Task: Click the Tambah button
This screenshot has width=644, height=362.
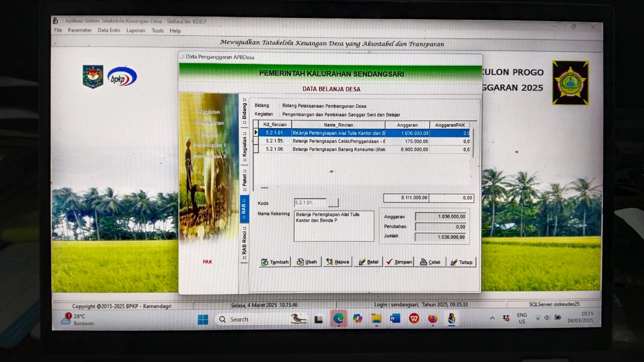Action: tap(275, 262)
